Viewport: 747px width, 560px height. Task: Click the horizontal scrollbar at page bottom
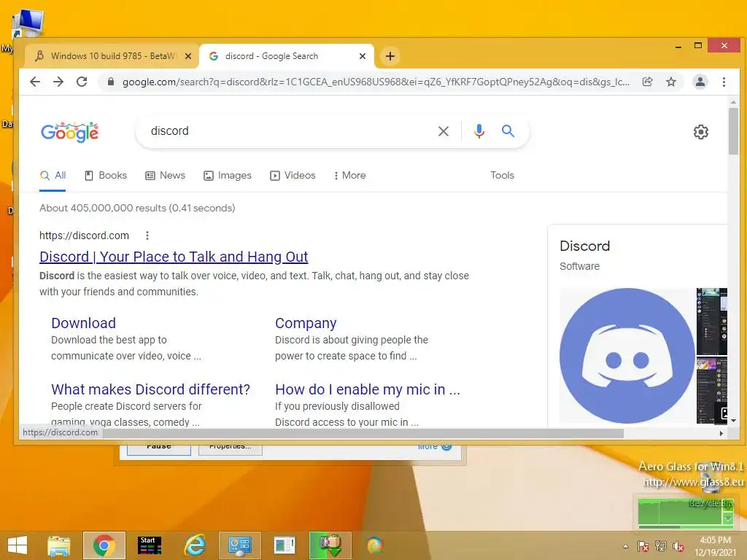coord(363,433)
